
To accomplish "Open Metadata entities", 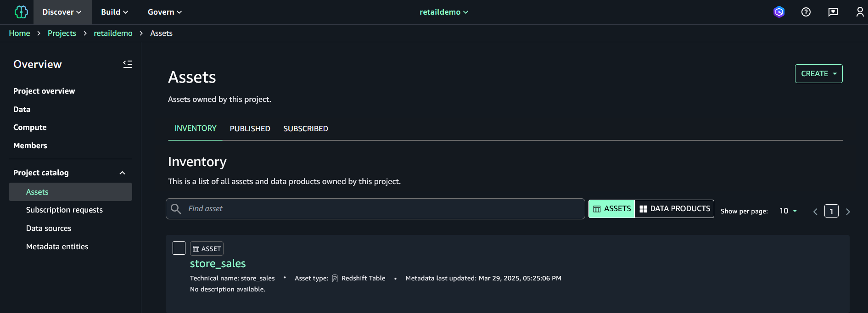I will click(x=57, y=246).
